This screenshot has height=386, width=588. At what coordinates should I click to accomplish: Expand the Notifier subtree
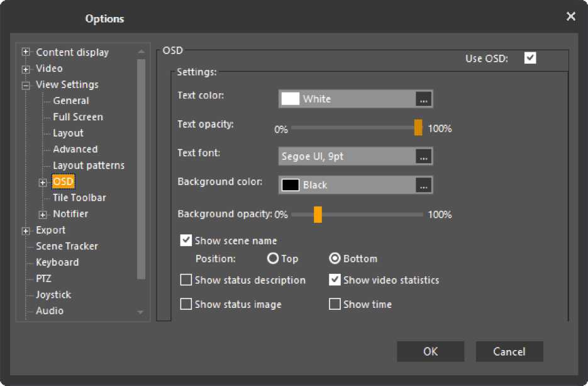[43, 214]
